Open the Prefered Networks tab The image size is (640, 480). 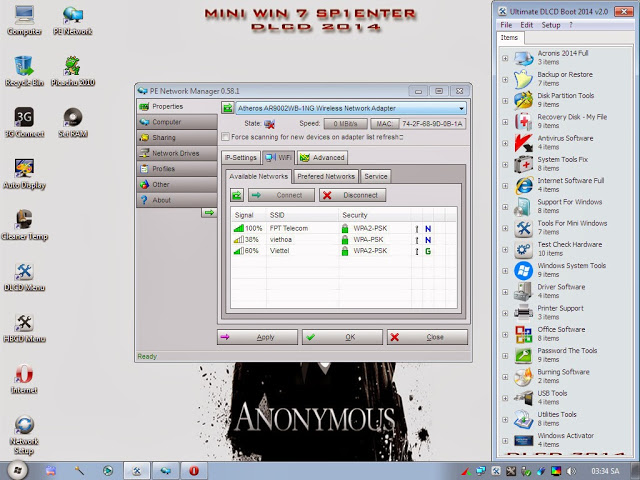click(x=326, y=176)
